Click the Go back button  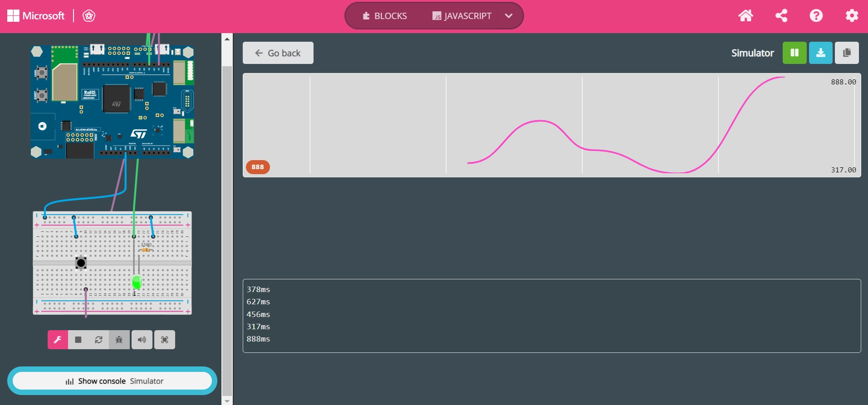278,53
